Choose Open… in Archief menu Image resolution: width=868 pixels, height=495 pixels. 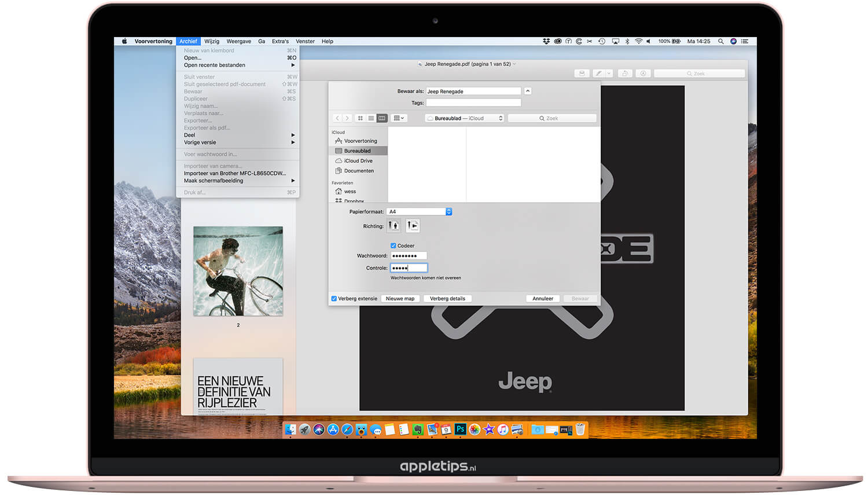238,58
